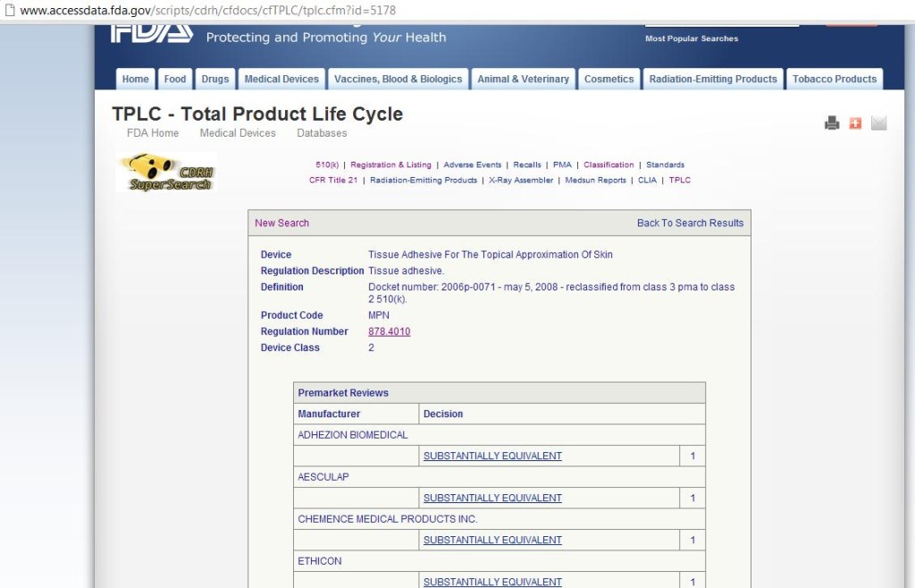Click the email envelope icon
915x588 pixels.
coord(878,122)
